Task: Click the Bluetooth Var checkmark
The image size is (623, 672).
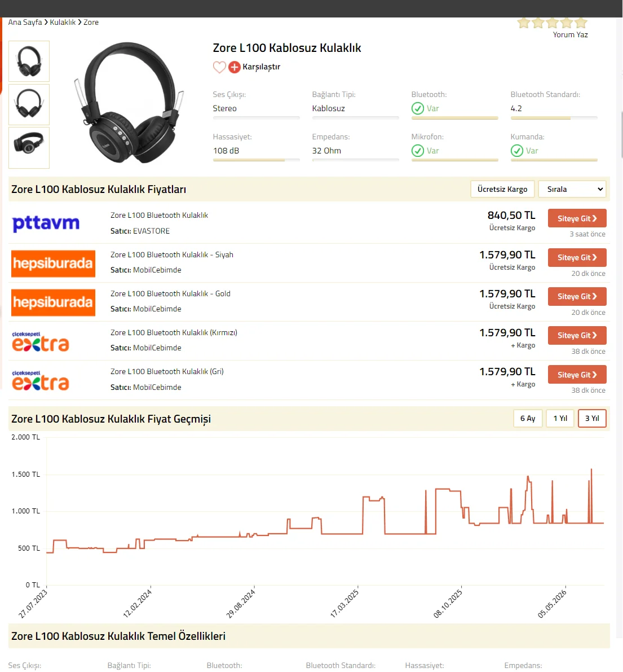Action: 417,108
